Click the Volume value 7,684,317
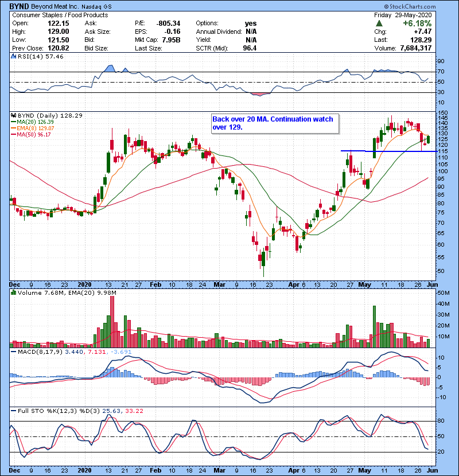This screenshot has height=476, width=459. (416, 48)
